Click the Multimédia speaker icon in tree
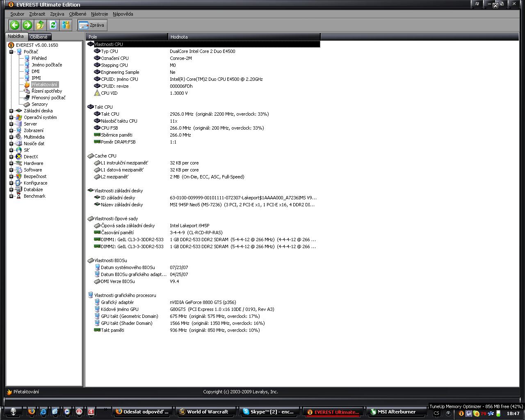 click(19, 137)
